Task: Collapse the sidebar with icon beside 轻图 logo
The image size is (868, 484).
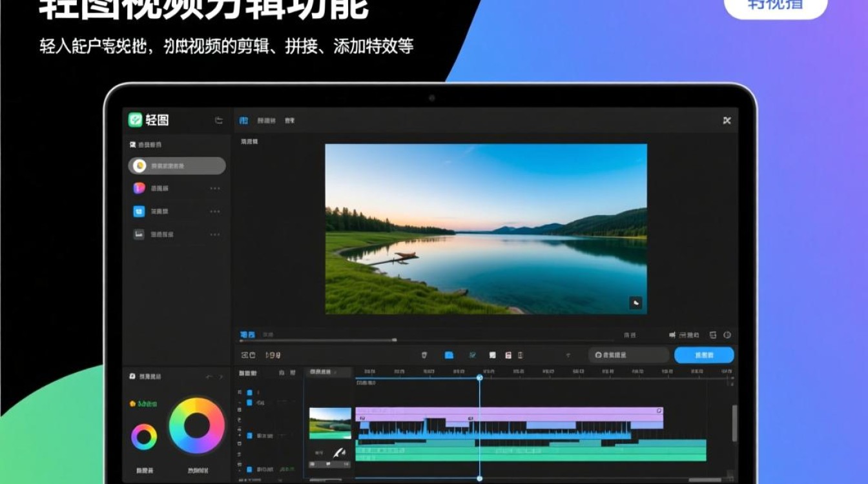Action: tap(219, 120)
